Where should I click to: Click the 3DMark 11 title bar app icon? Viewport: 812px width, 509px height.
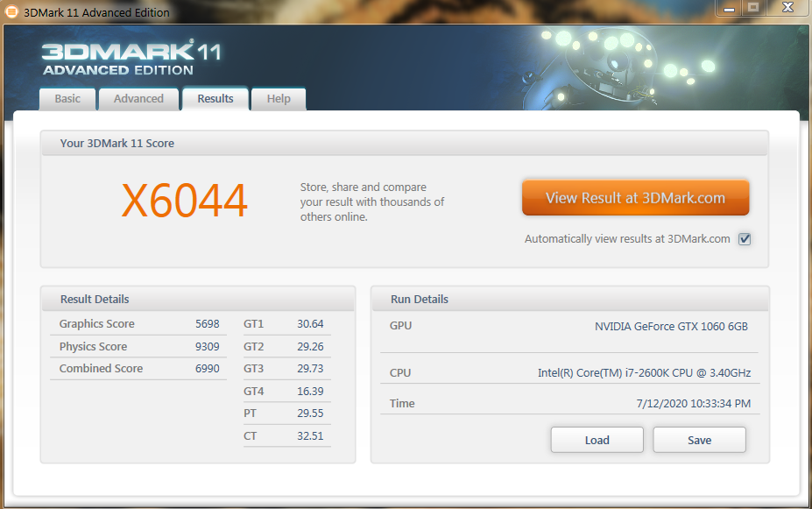pos(11,11)
